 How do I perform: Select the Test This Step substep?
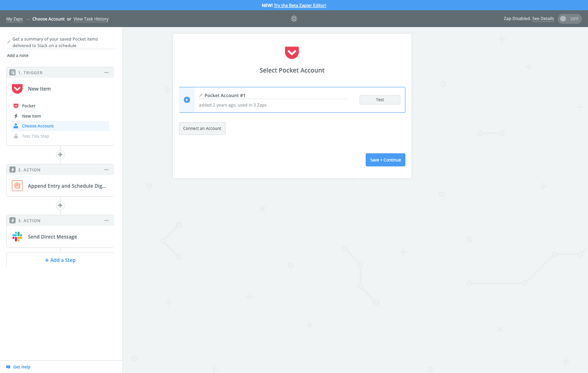(x=60, y=136)
